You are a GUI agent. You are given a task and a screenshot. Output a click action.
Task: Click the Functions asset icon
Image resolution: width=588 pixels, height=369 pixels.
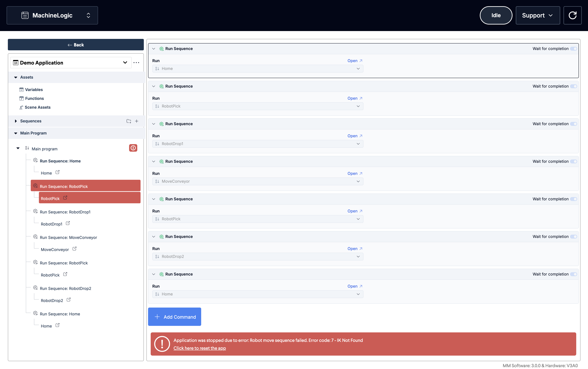pos(21,98)
